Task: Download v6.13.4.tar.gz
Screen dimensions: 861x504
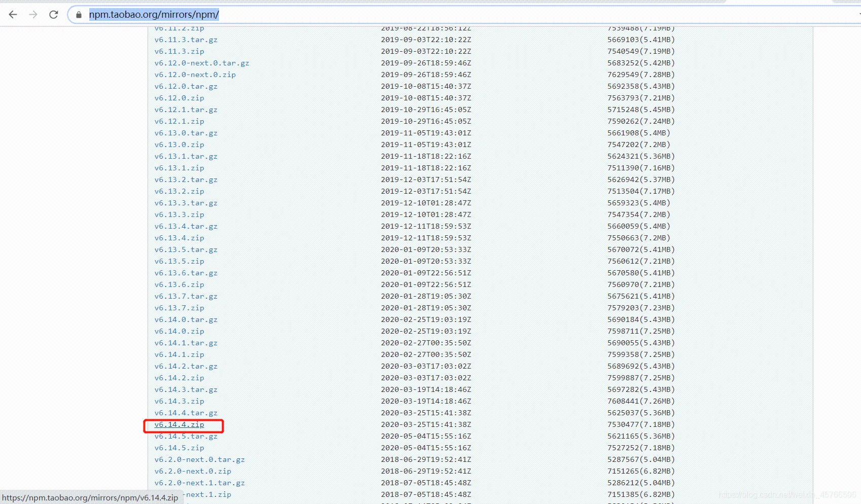Action: (x=186, y=227)
